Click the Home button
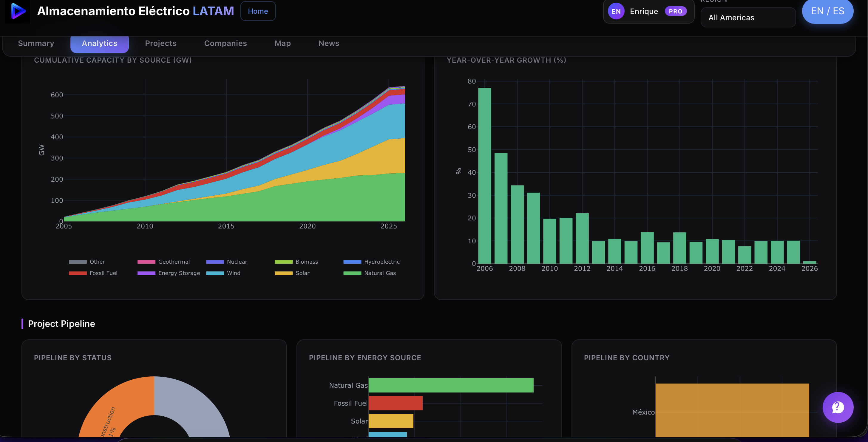This screenshot has height=442, width=868. click(x=258, y=11)
